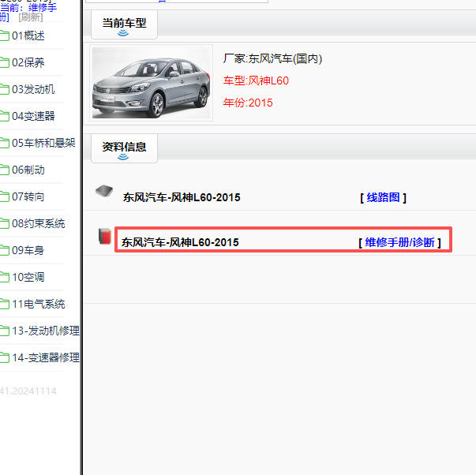476x475 pixels.
Task: Open the 11电气系统 folder
Action: point(39,304)
